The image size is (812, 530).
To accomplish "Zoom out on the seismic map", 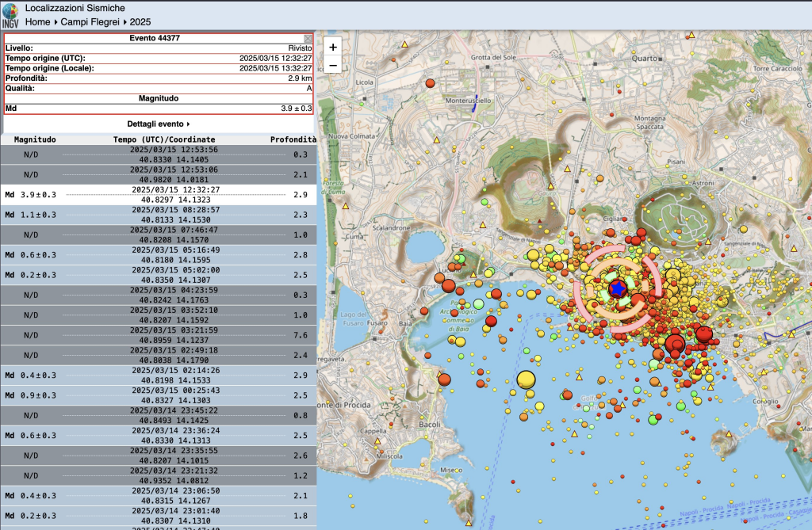I will [x=333, y=65].
